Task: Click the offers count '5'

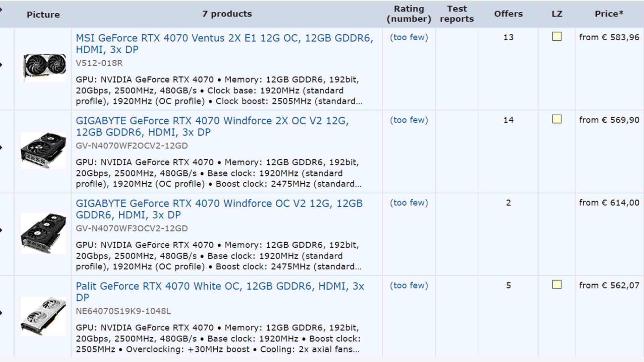Action: pyautogui.click(x=508, y=286)
